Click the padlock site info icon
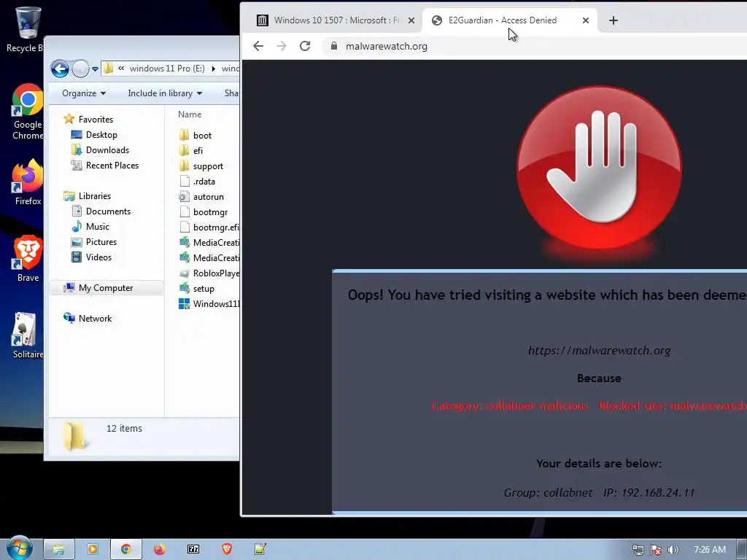This screenshot has width=747, height=560. 334,46
